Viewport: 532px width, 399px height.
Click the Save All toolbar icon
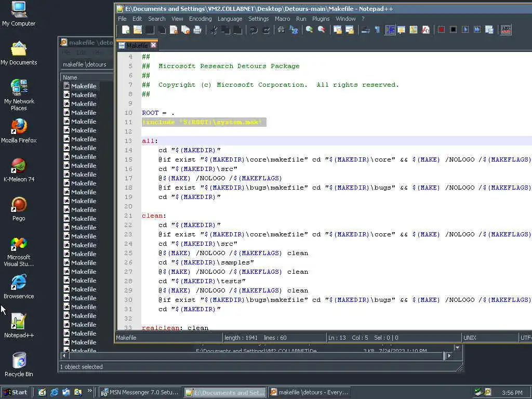pyautogui.click(x=162, y=30)
